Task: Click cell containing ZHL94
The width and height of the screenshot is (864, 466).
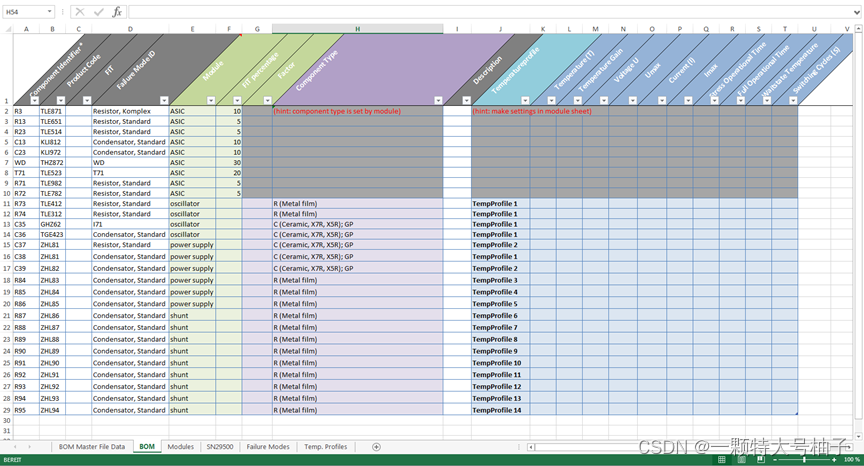Action: tap(52, 410)
